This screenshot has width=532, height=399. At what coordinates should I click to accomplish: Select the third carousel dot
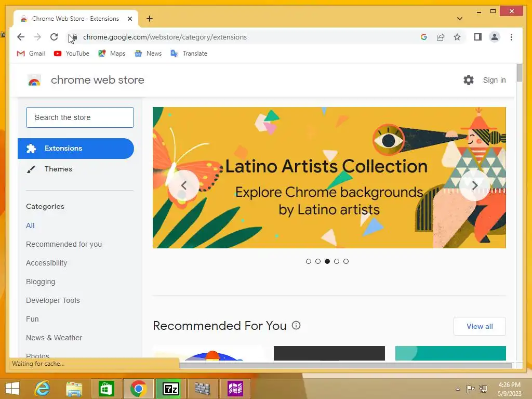(327, 261)
